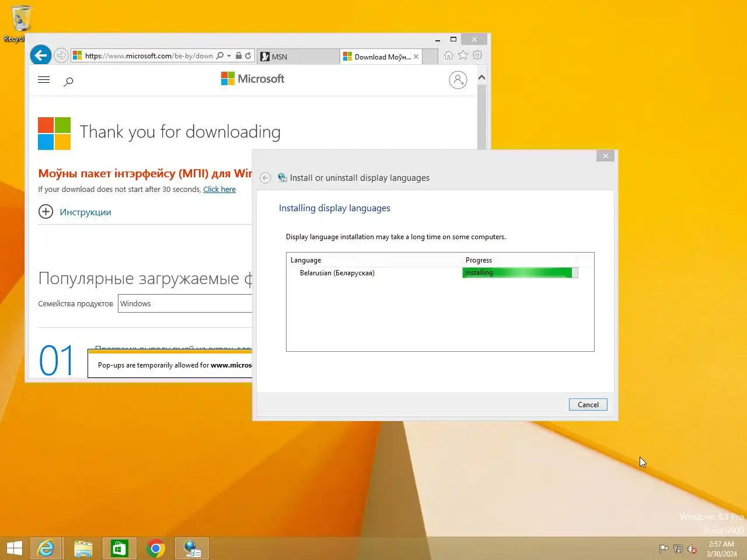Click the Language column header
The height and width of the screenshot is (560, 747).
tap(374, 260)
